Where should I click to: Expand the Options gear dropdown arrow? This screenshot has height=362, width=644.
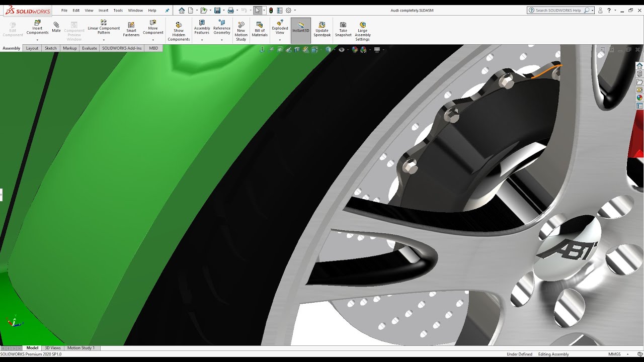pyautogui.click(x=295, y=10)
